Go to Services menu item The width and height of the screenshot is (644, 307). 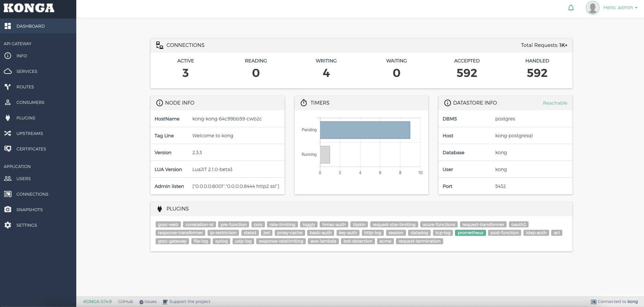pos(38,71)
